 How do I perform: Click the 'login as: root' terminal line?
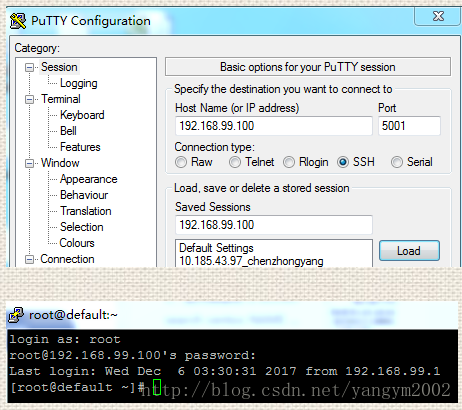[x=65, y=339]
